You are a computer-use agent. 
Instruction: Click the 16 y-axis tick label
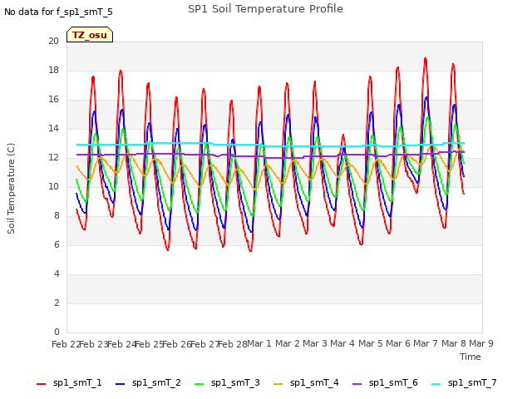[x=53, y=100]
